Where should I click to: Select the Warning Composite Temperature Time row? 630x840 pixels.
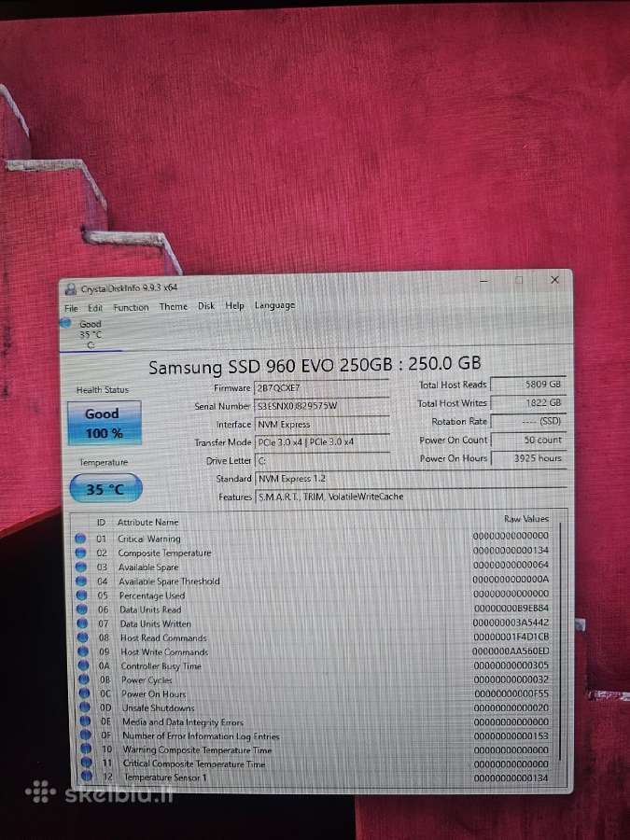pos(316,749)
